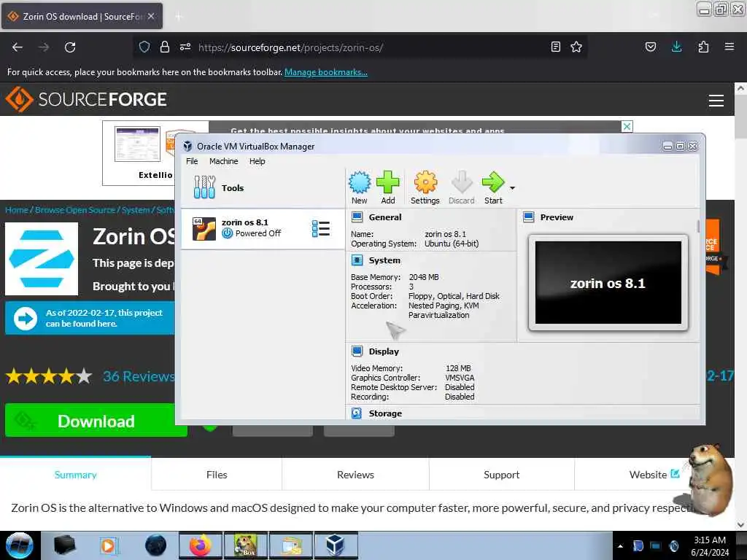Bookmark this page with the star icon
The image size is (747, 560).
click(x=576, y=47)
